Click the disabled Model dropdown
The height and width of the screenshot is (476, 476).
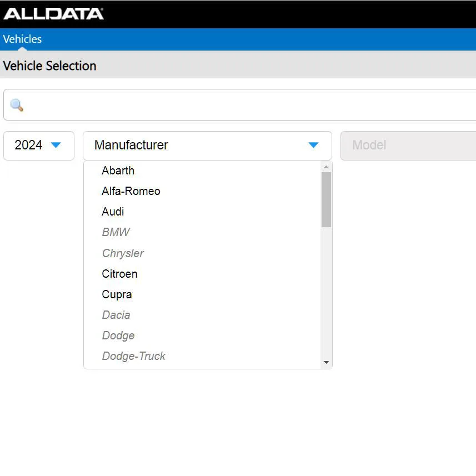[408, 146]
